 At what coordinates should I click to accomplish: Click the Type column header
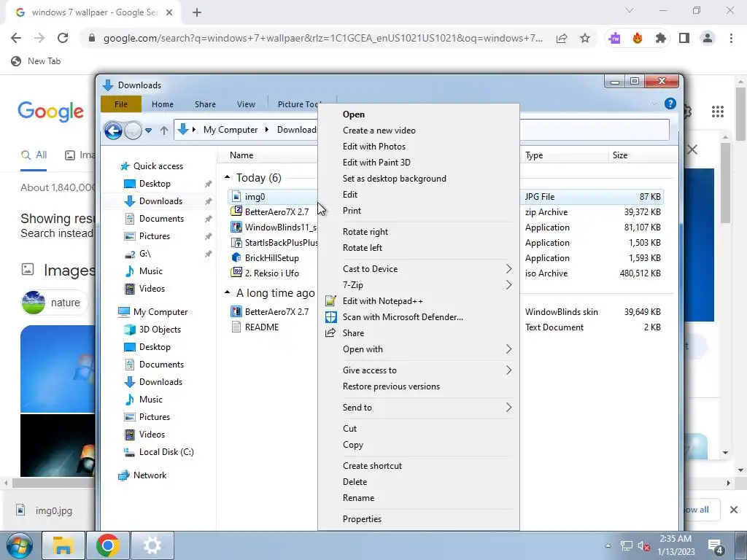tap(533, 155)
